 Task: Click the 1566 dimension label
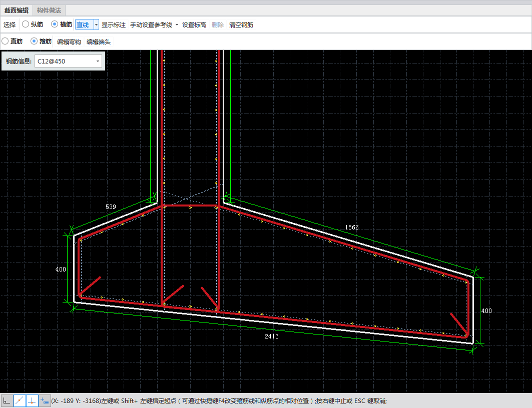(x=352, y=227)
